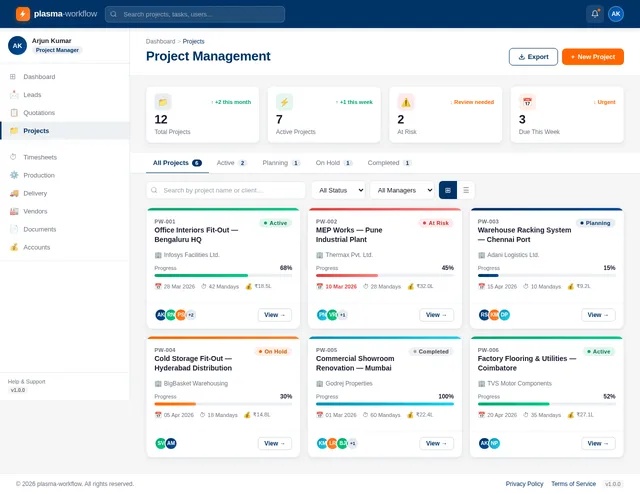Click the At Risk warning icon
The height and width of the screenshot is (494, 640).
coord(405,102)
